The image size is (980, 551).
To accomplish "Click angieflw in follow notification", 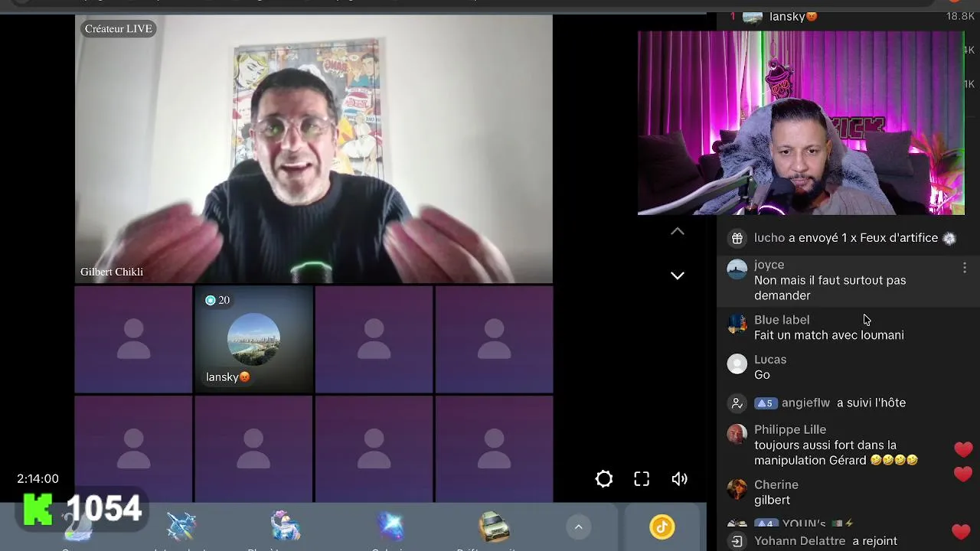I will point(805,403).
